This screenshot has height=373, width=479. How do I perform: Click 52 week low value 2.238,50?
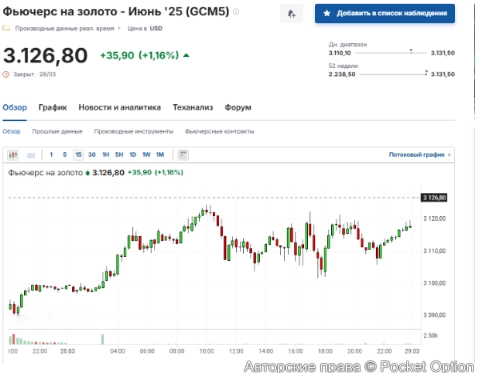coord(342,74)
